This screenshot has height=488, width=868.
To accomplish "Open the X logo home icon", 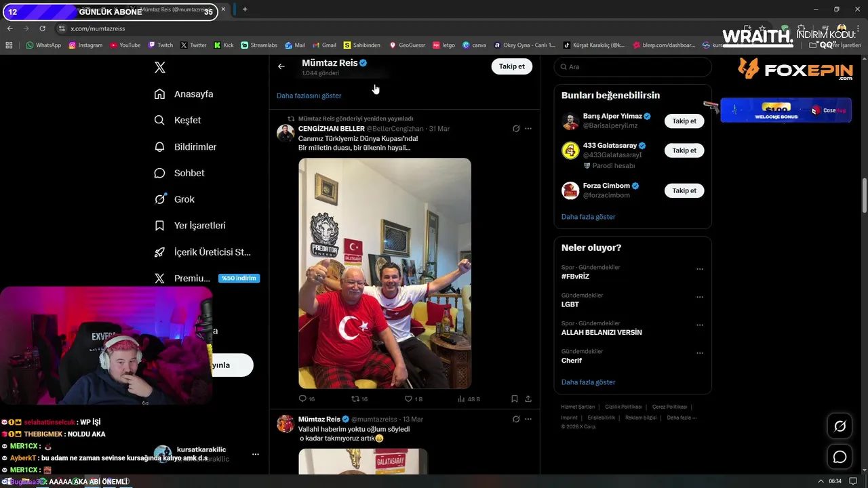I will point(160,67).
